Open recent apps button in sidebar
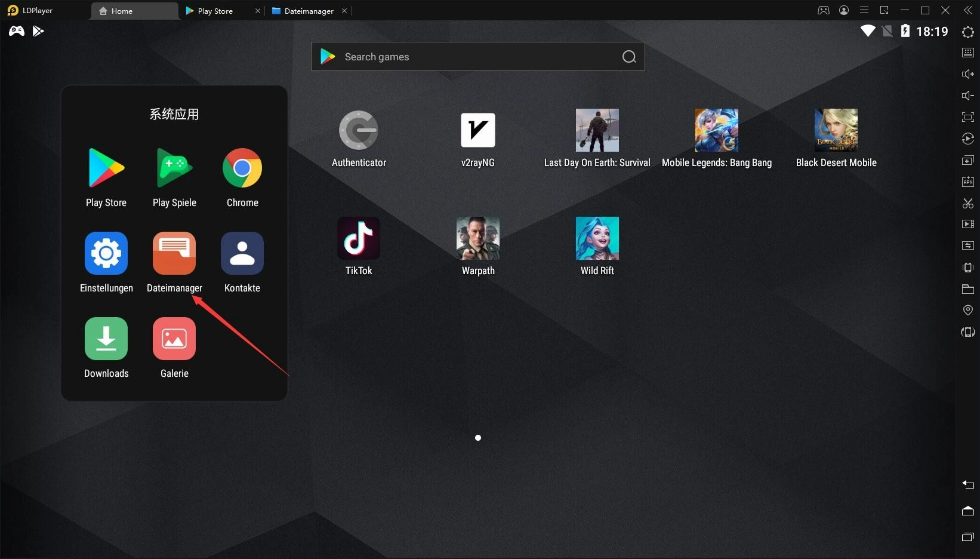The width and height of the screenshot is (980, 559). click(968, 537)
